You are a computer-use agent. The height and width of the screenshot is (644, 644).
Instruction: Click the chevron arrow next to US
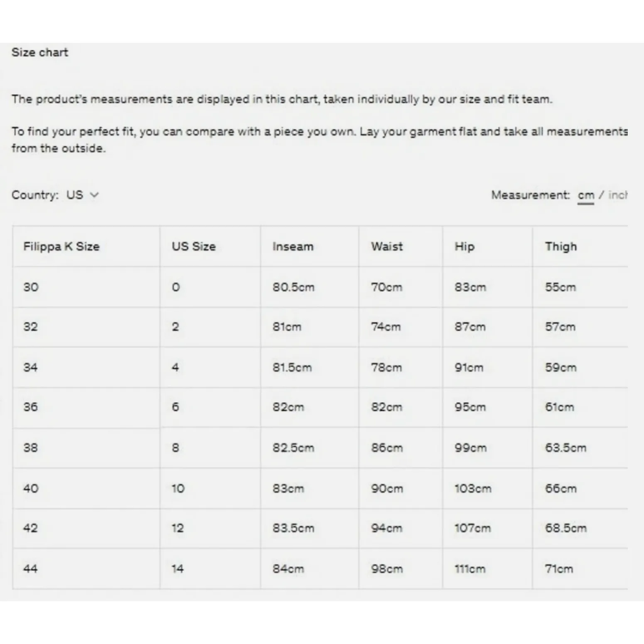tap(94, 195)
